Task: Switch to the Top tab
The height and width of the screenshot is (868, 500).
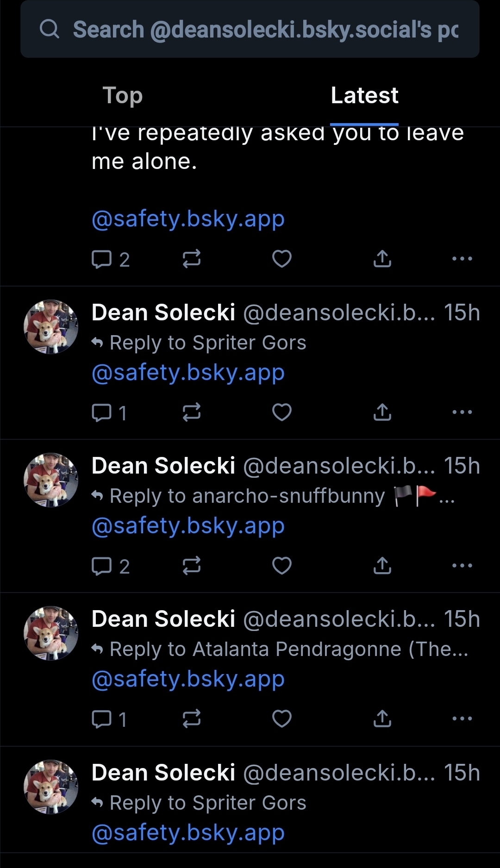Action: 122,95
